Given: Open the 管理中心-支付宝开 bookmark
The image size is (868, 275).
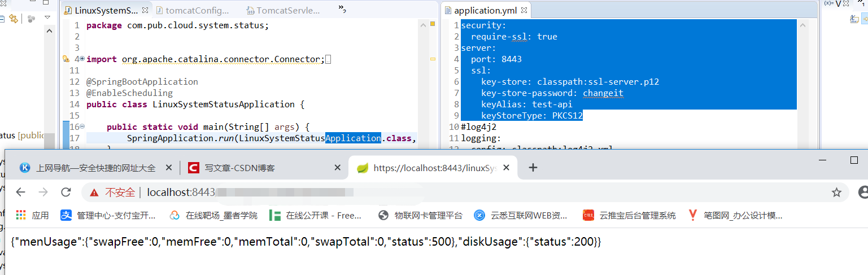Looking at the screenshot, I should (x=108, y=215).
